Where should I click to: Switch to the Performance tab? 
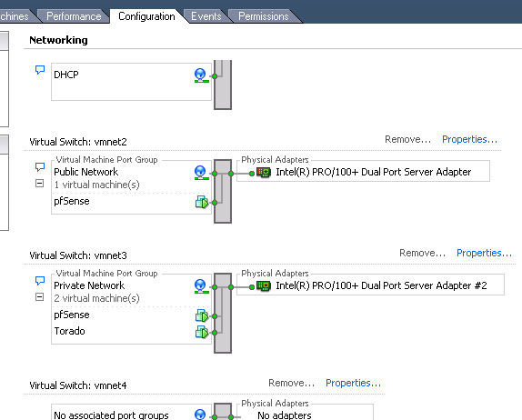(74, 16)
